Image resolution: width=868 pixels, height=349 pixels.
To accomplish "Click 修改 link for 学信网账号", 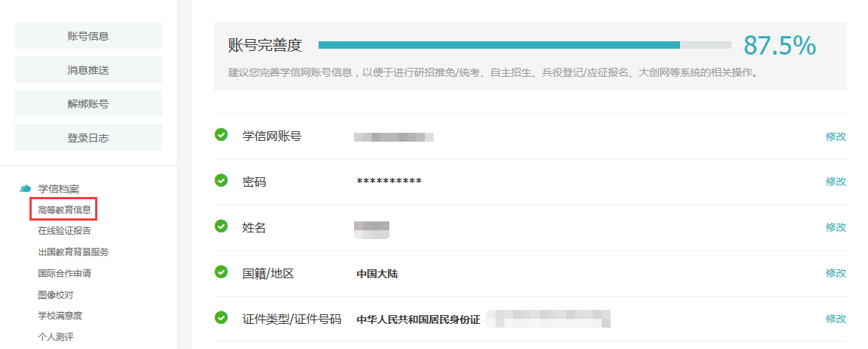I will coord(836,137).
